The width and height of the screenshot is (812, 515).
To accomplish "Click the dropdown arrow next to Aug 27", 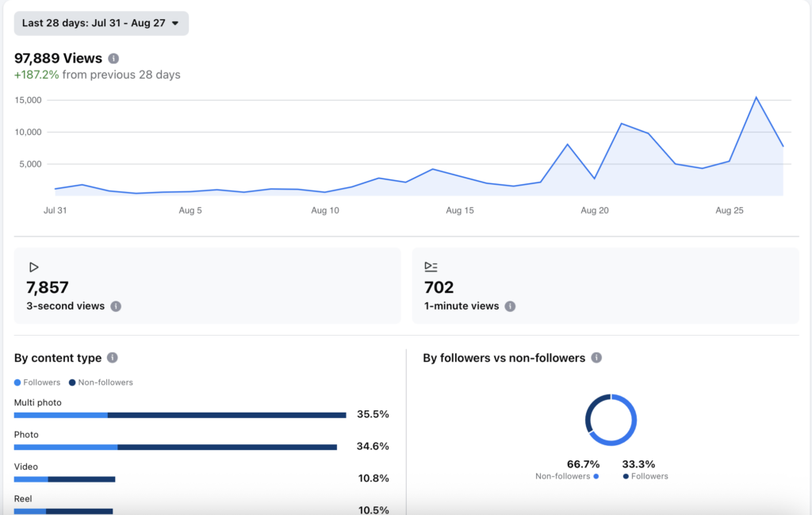I will 175,23.
